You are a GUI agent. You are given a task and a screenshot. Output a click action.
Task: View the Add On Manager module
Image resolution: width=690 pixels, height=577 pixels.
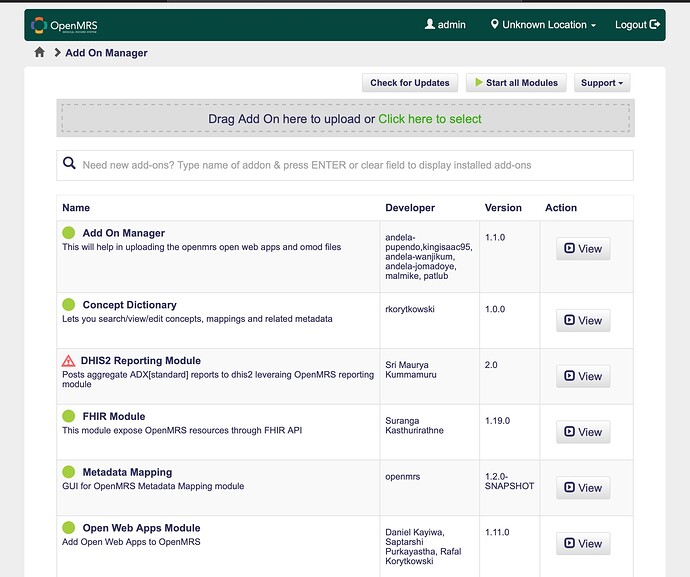[583, 249]
